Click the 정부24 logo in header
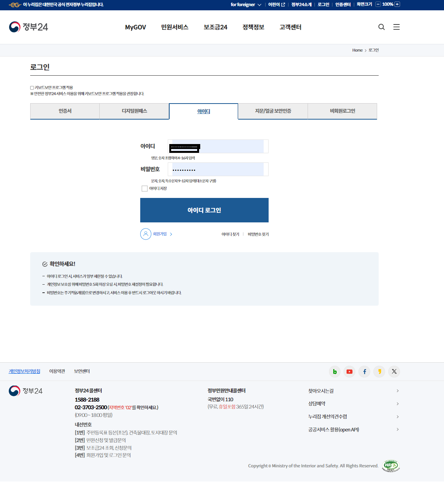The height and width of the screenshot is (504, 444). pos(29,27)
